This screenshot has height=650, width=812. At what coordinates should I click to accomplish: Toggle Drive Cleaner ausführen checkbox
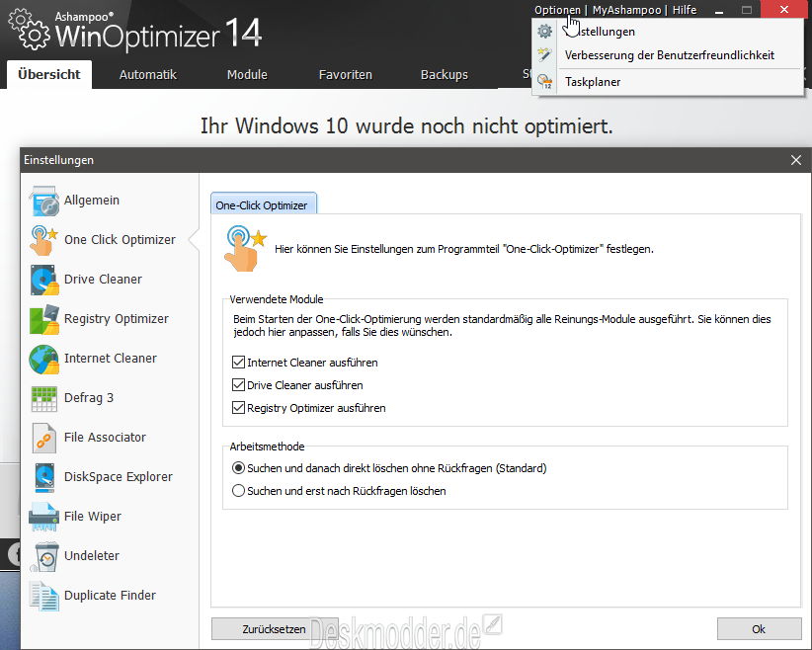(x=238, y=385)
